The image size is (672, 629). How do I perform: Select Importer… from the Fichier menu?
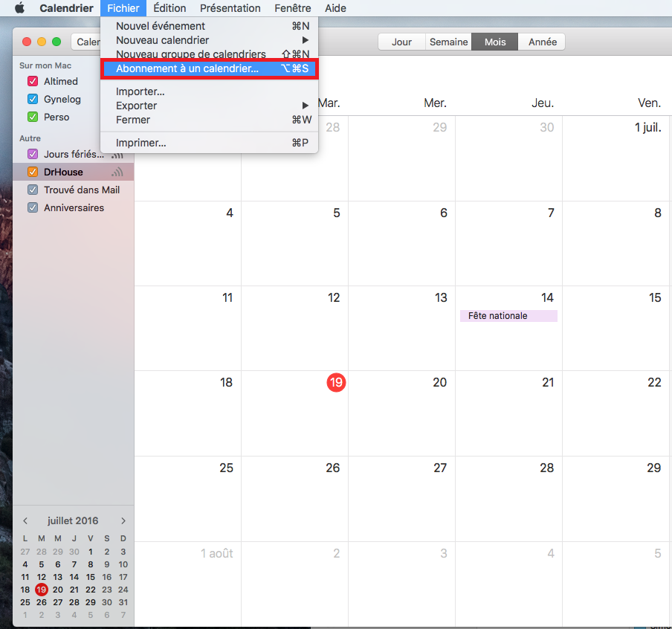[140, 91]
